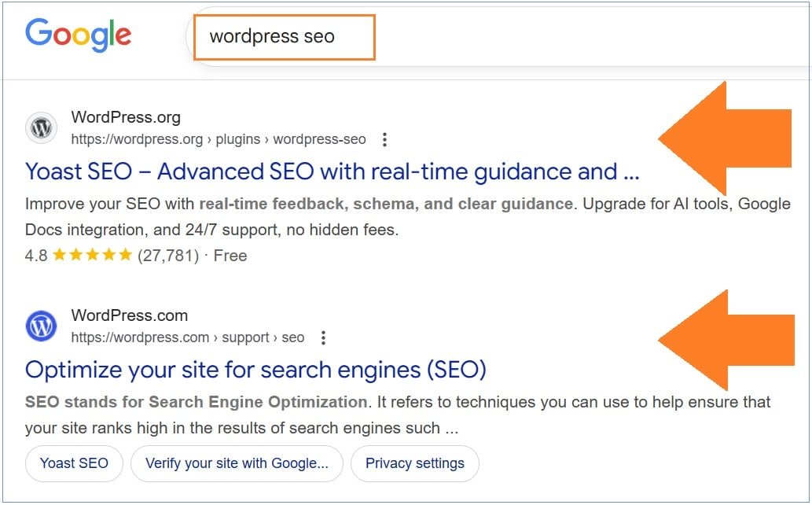Click the WordPress.com blue favicon

point(40,326)
